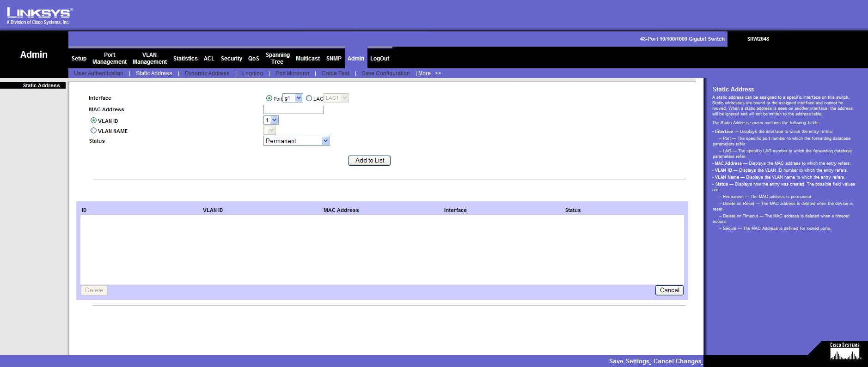Choose the VLAN NAME radio option

pos(93,131)
